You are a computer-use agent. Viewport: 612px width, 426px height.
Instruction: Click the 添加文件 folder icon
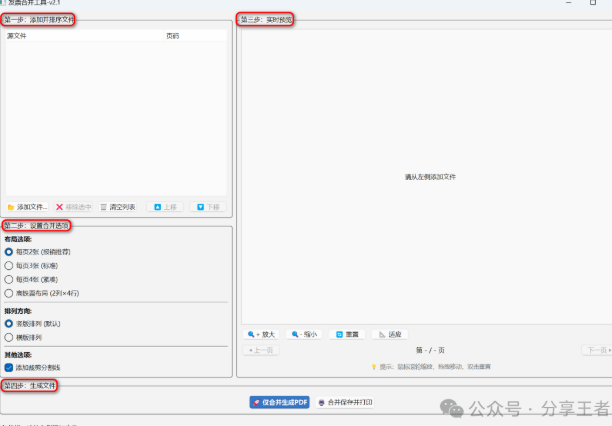[x=11, y=207]
